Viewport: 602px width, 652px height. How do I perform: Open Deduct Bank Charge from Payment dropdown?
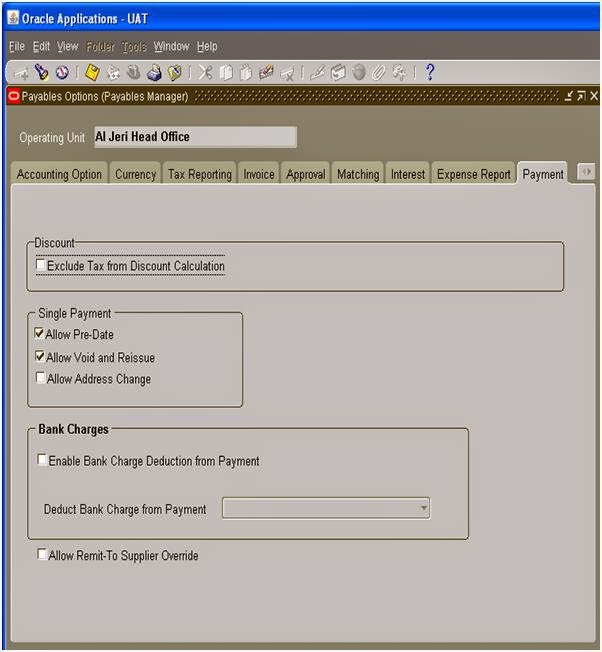tap(326, 508)
